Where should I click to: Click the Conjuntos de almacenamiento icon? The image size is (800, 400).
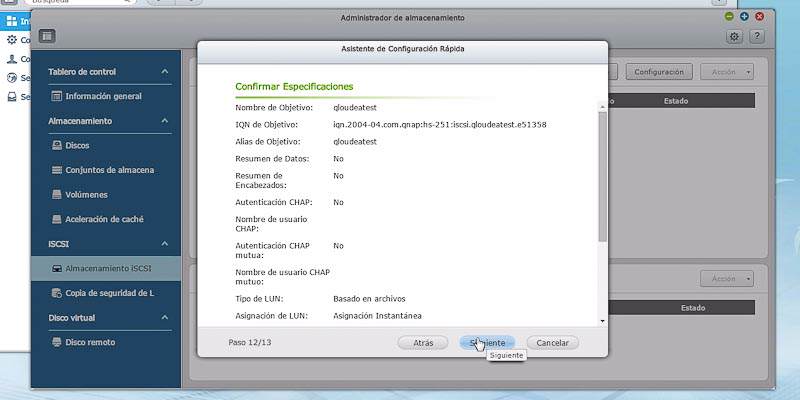[57, 170]
